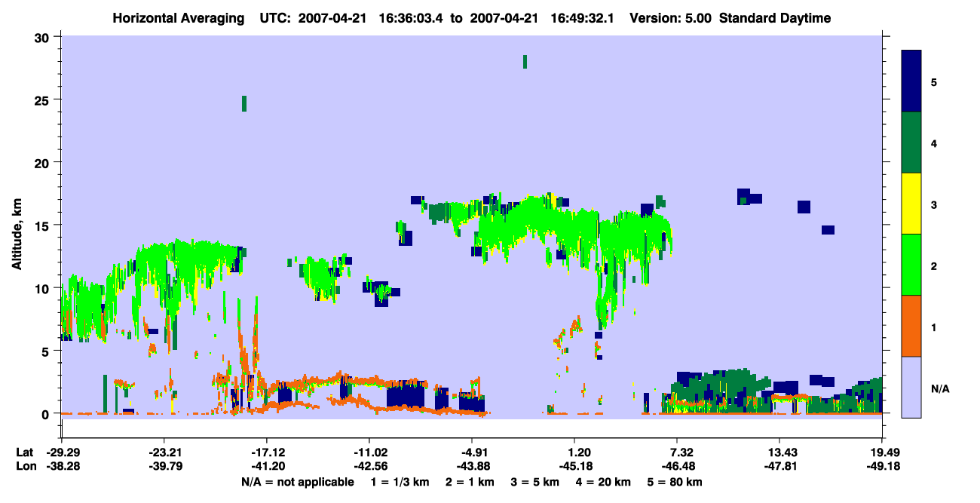Screen dimensions: 980x503
Task: Click the bright green level 2 legend swatch
Action: pos(912,264)
